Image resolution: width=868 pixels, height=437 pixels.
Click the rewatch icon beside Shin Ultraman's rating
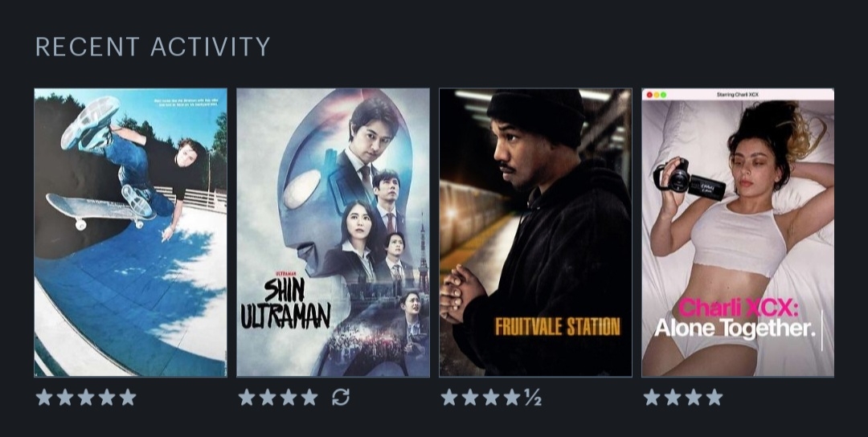point(341,397)
